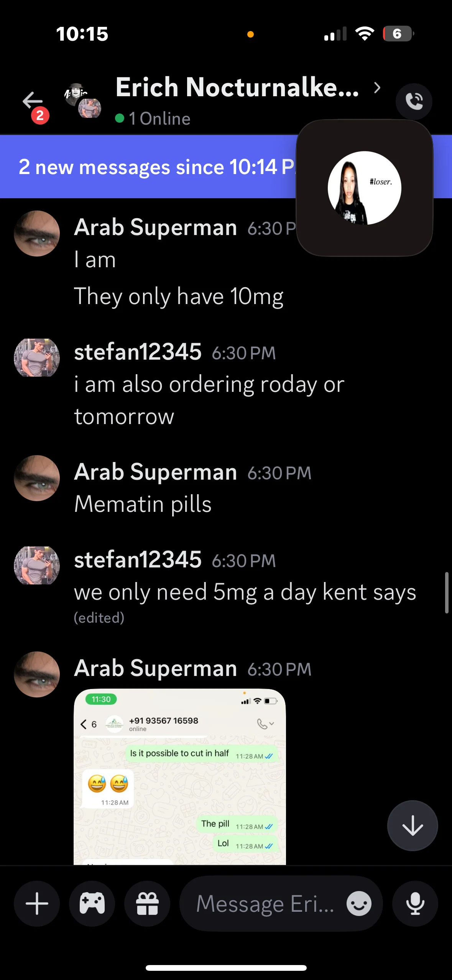The image size is (452, 980).
Task: Open the shared WhatsApp screenshot image
Action: click(x=180, y=777)
